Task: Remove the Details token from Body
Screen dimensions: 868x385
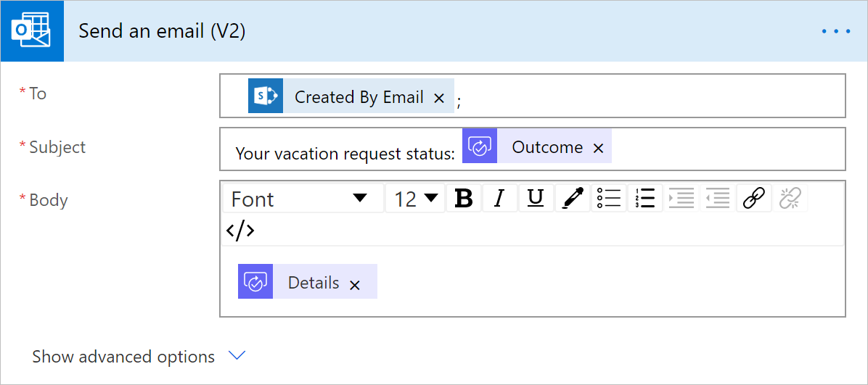Action: pyautogui.click(x=355, y=285)
